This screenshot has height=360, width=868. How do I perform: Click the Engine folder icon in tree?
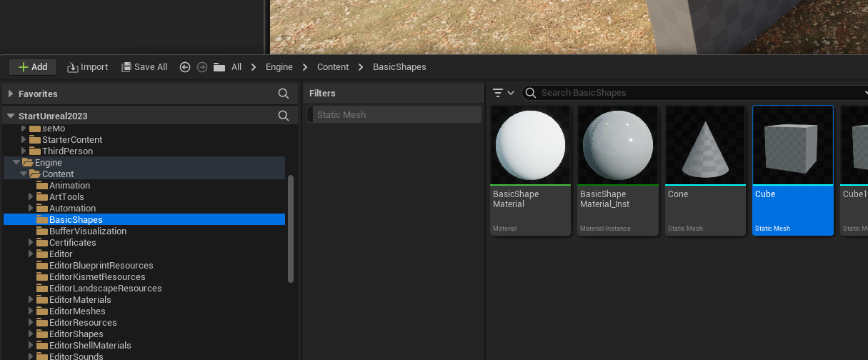pyautogui.click(x=28, y=163)
